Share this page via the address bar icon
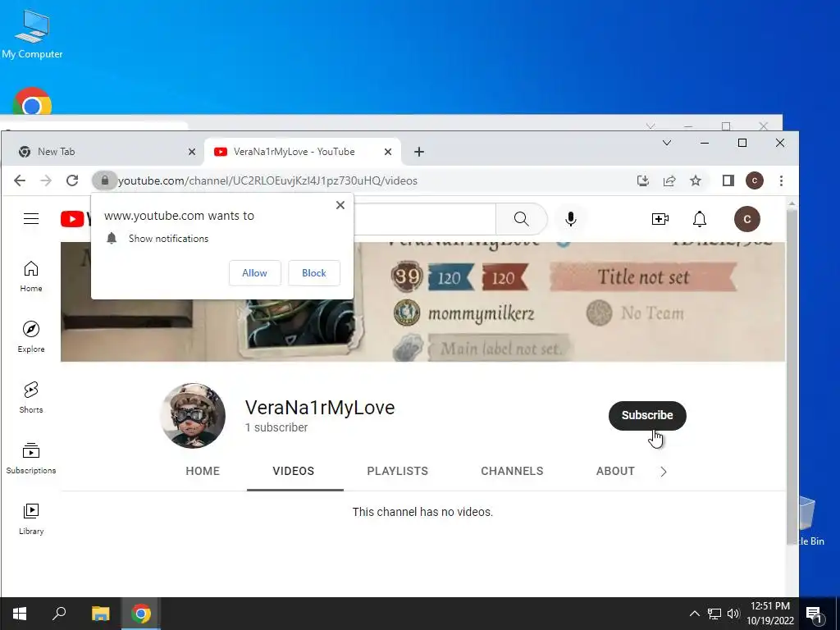840x630 pixels. pos(669,180)
